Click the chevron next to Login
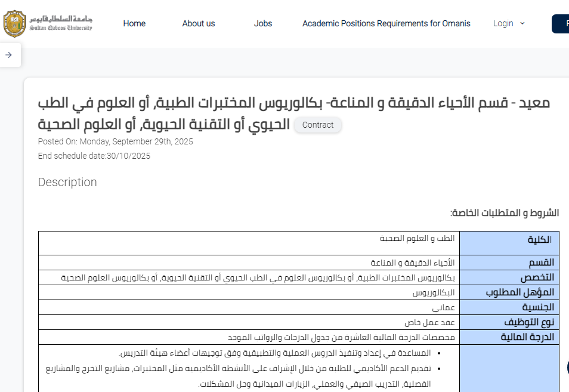Viewport: 569px width, 392px height. pos(522,23)
